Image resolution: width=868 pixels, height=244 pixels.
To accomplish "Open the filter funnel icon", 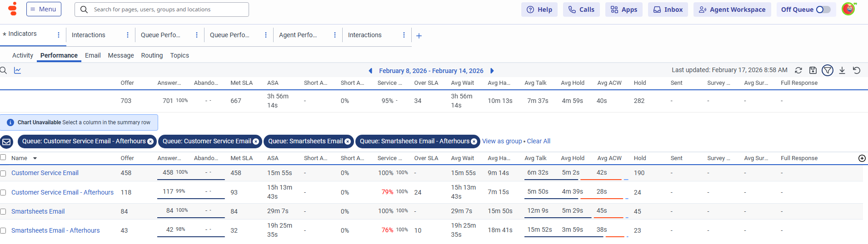I will (828, 70).
